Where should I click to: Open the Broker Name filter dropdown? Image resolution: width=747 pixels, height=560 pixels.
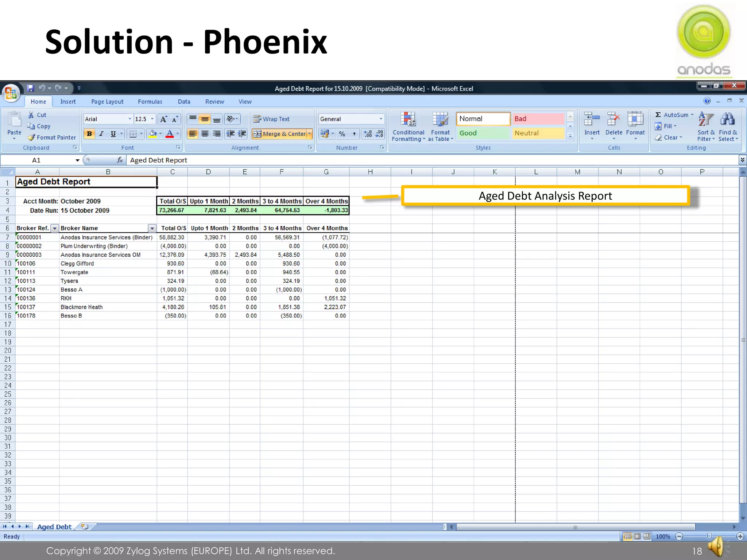[x=152, y=228]
